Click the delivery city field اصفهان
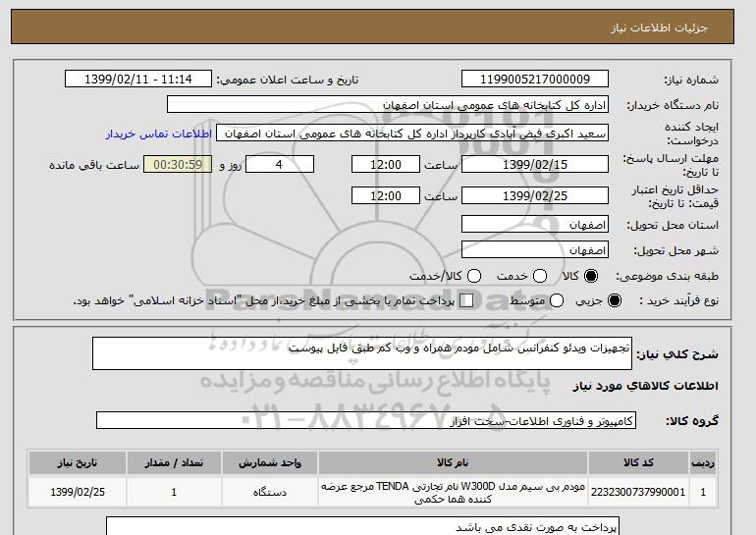Image resolution: width=756 pixels, height=535 pixels. coord(535,249)
